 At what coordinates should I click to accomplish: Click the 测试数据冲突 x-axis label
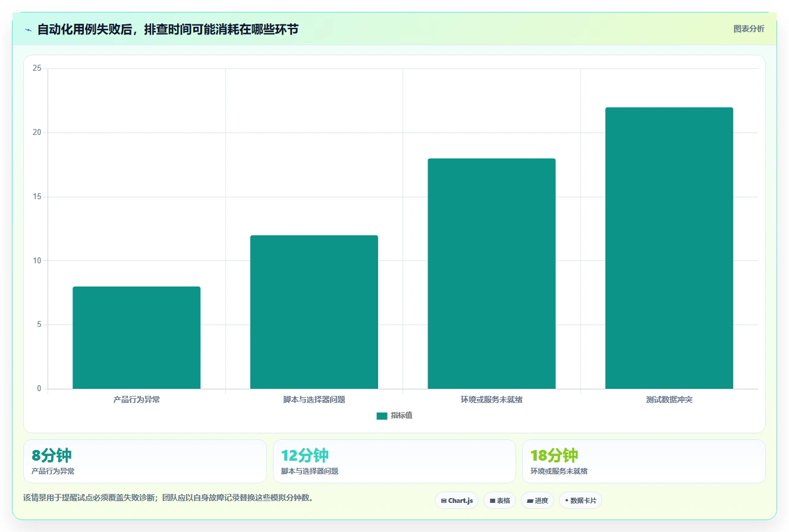click(x=669, y=400)
